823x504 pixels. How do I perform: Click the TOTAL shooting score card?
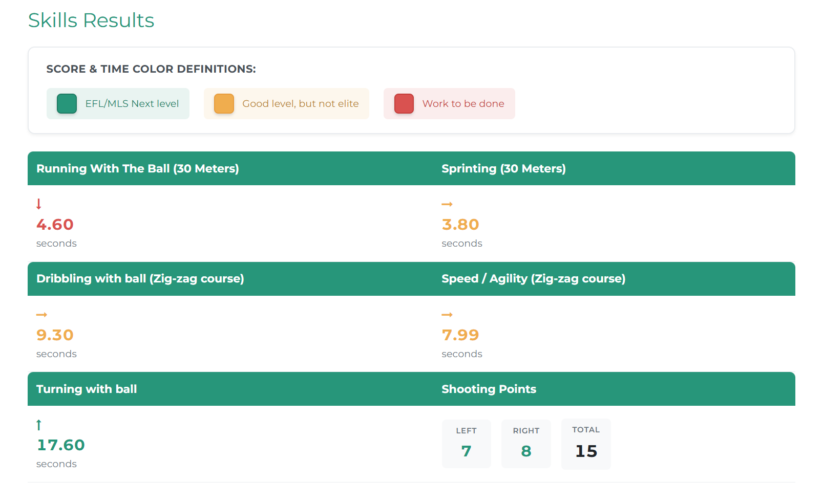(x=586, y=444)
